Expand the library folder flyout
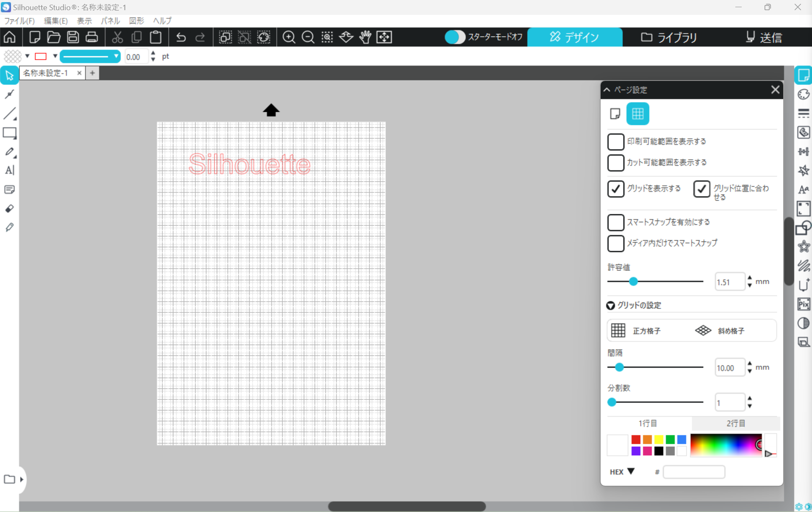The width and height of the screenshot is (812, 512). click(x=22, y=479)
